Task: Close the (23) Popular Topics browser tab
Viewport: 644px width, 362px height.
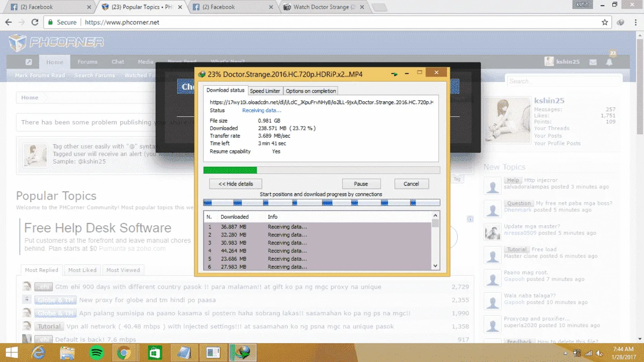Action: (180, 7)
